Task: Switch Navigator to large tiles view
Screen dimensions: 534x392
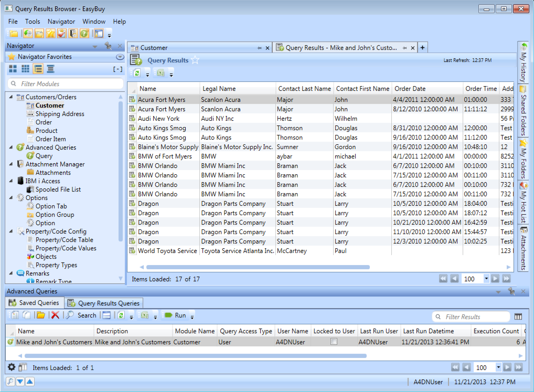Action: 13,69
